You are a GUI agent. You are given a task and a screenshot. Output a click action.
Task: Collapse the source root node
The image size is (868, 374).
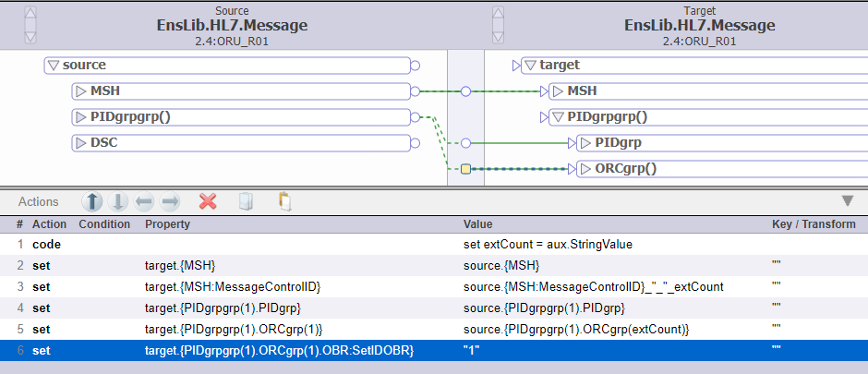[x=54, y=66]
